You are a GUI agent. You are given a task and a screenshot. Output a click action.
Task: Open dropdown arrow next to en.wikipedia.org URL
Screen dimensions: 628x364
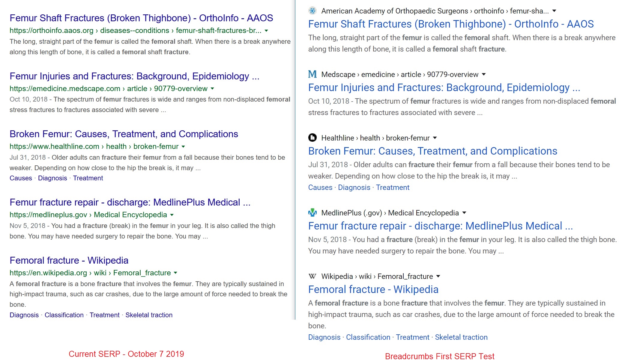click(x=175, y=273)
